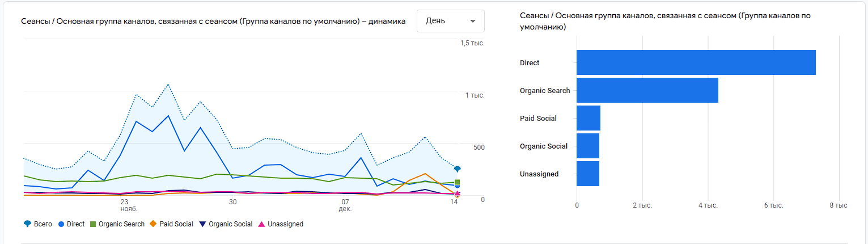Image resolution: width=868 pixels, height=244 pixels.
Task: Click the 23 нояб. date on timeline
Action: click(x=125, y=205)
